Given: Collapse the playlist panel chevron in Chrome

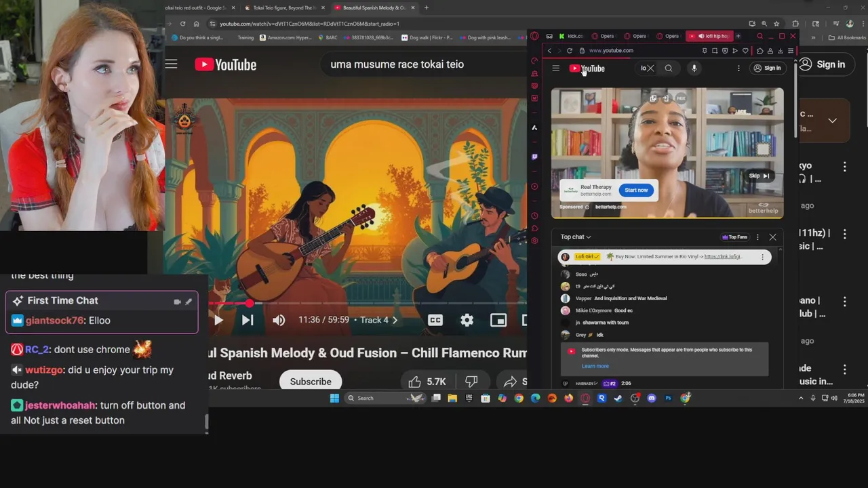Looking at the screenshot, I should coord(832,121).
